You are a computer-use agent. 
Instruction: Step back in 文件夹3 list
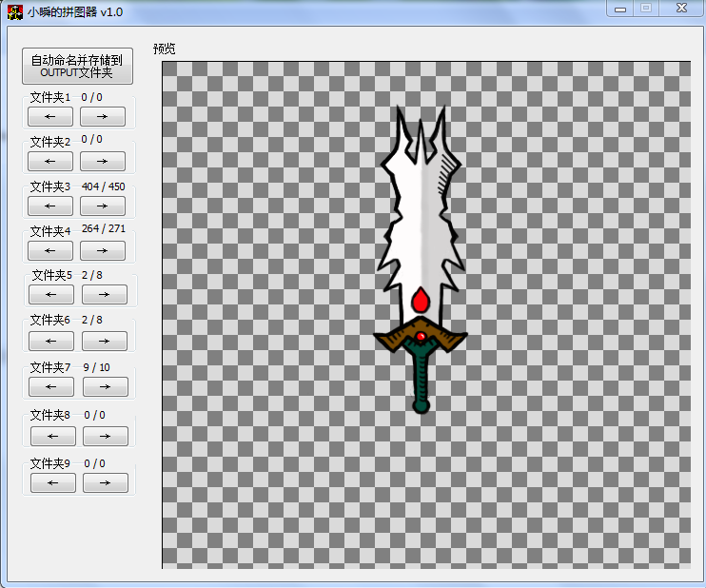50,206
